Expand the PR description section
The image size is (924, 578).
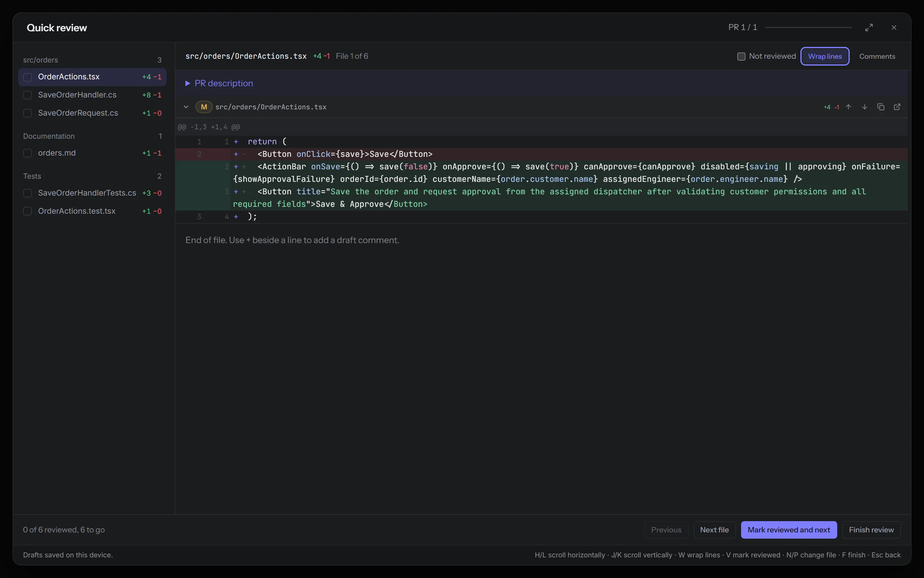tap(219, 83)
